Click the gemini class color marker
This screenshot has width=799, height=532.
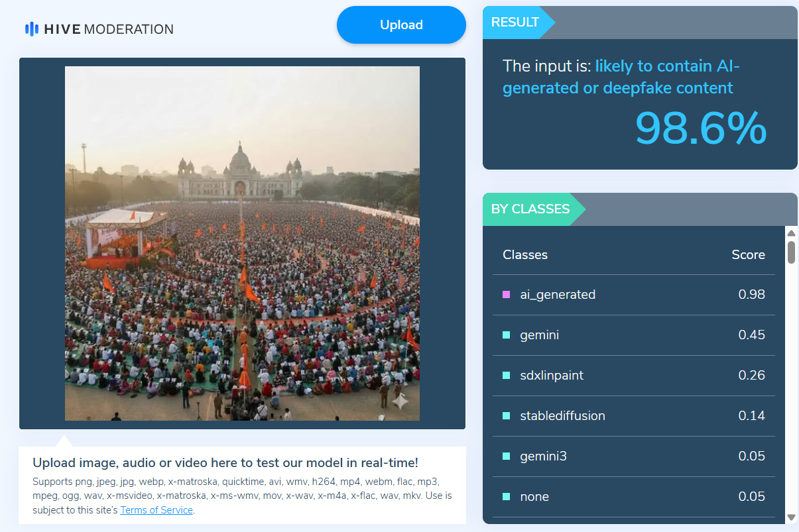pos(507,335)
